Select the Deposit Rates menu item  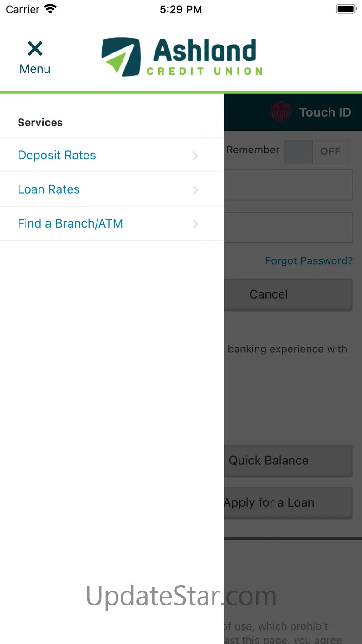pos(57,155)
